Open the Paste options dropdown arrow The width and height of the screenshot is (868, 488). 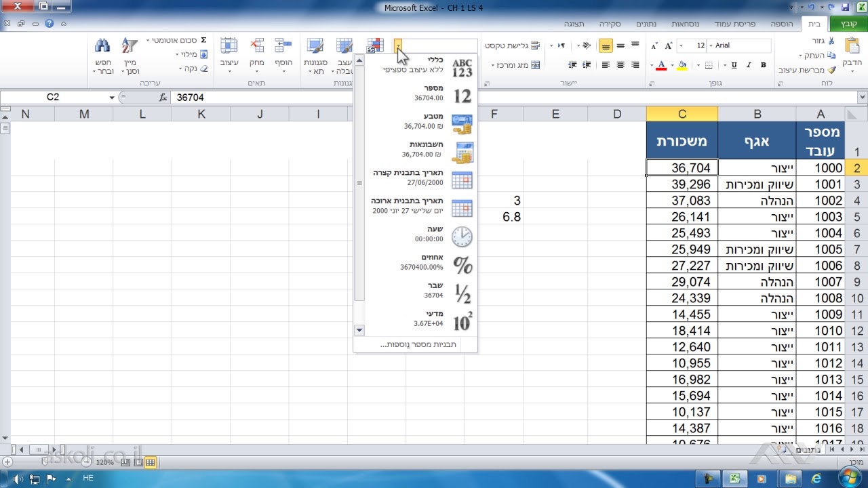click(852, 72)
